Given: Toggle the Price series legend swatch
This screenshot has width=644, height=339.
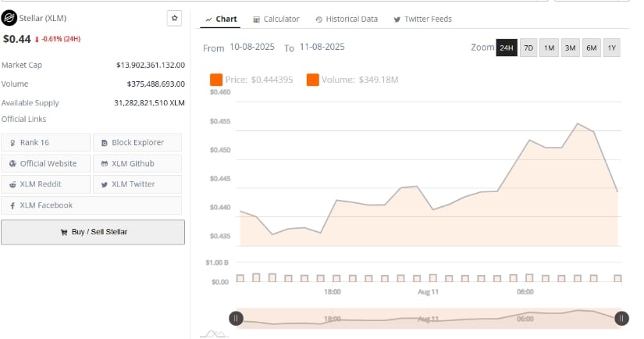Looking at the screenshot, I should point(216,79).
